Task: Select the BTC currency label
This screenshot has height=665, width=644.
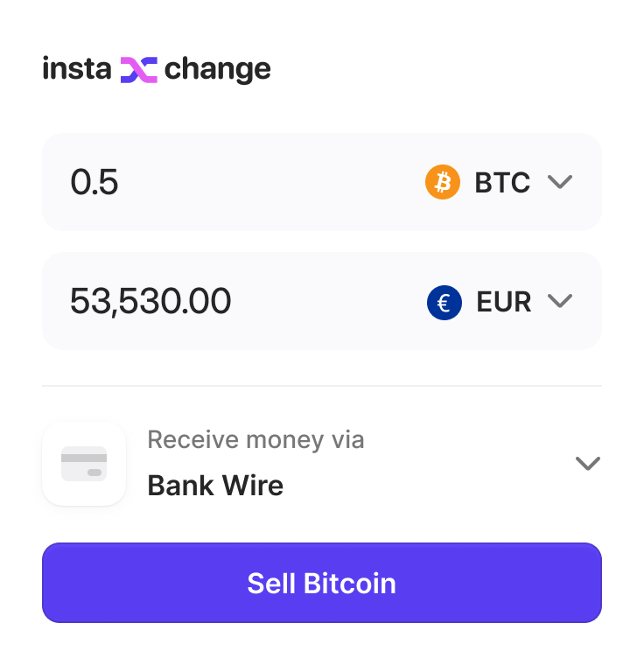Action: 502,182
